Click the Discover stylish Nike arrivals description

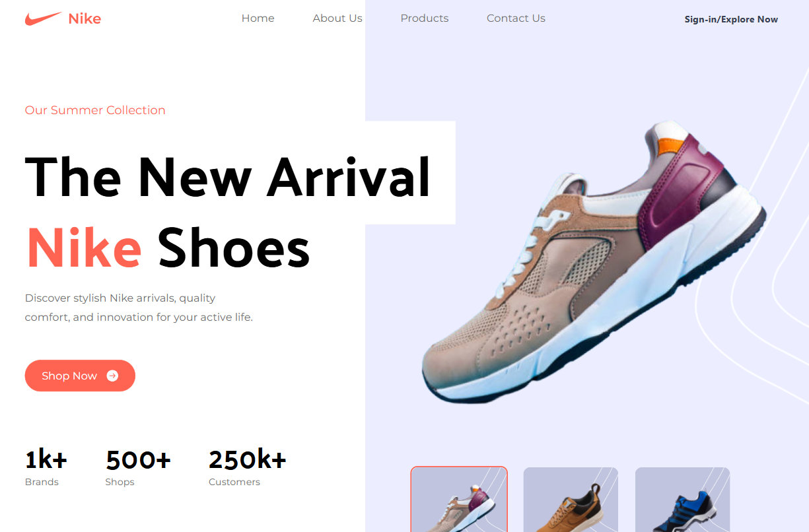tap(139, 308)
